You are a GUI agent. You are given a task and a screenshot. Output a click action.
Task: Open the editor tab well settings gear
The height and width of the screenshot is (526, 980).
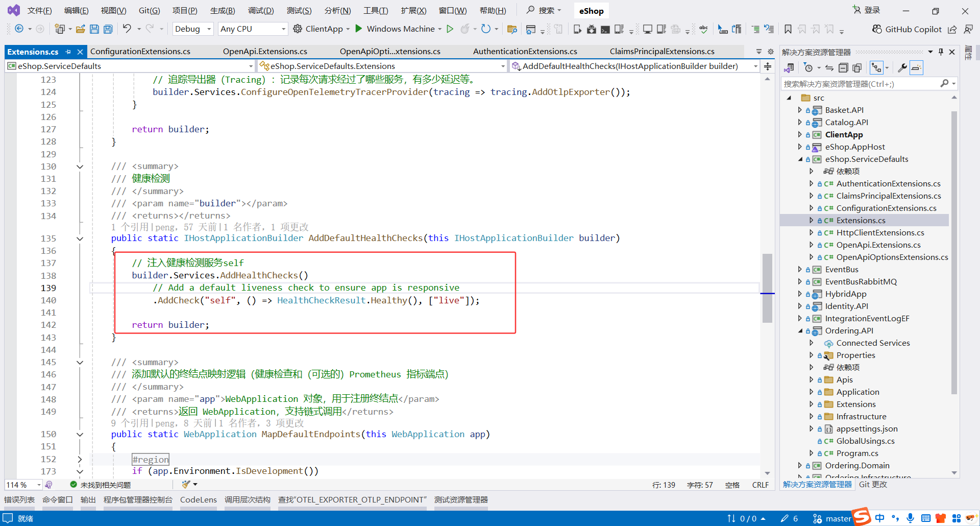tap(771, 52)
